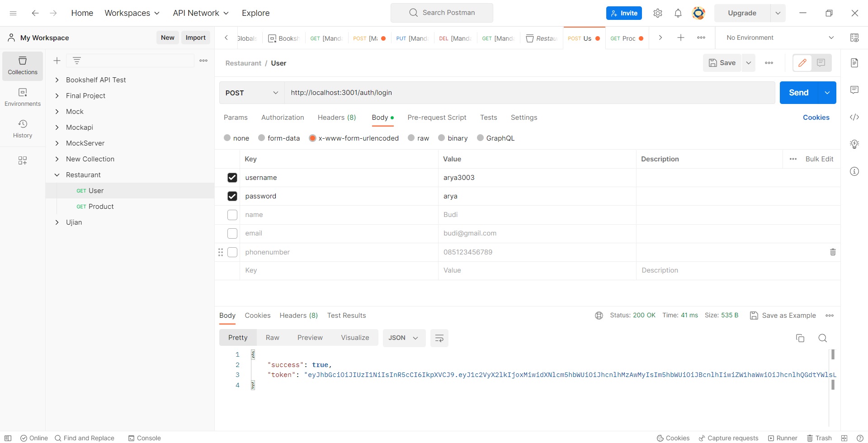Create a new collection with the plus icon
The height and width of the screenshot is (443, 868).
point(57,61)
